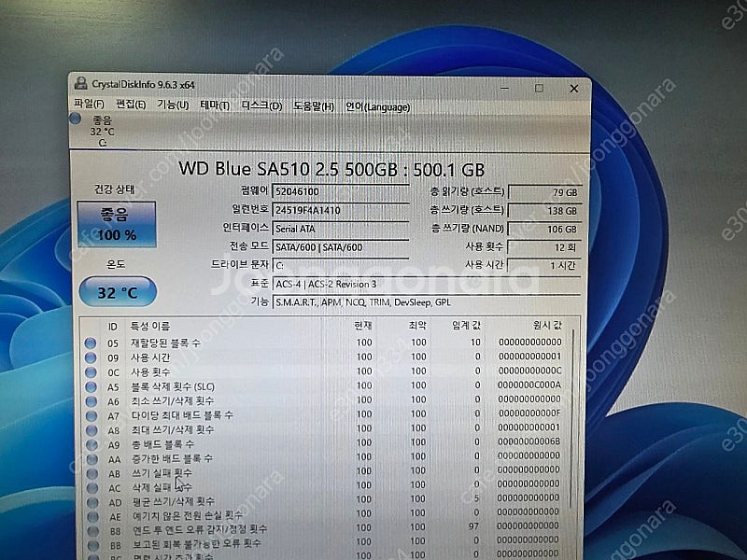This screenshot has height=560, width=747.
Task: Click status dot for attribute AD
Action: click(x=92, y=502)
